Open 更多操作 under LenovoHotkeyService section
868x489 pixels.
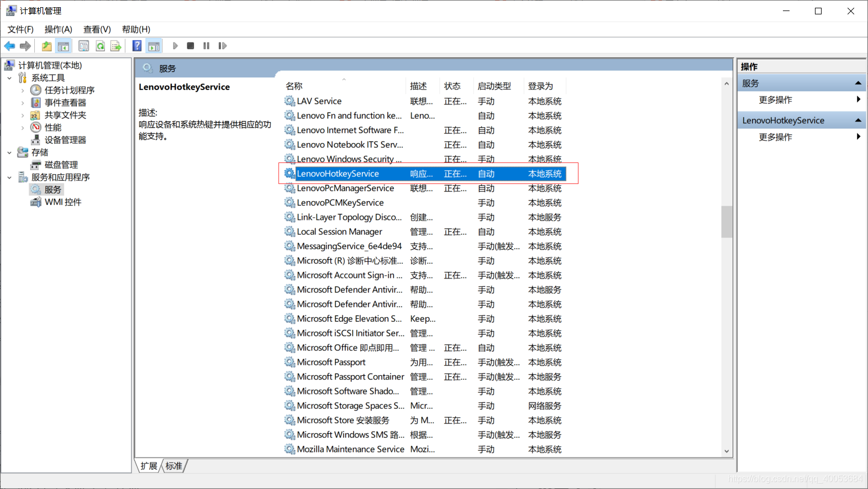775,136
